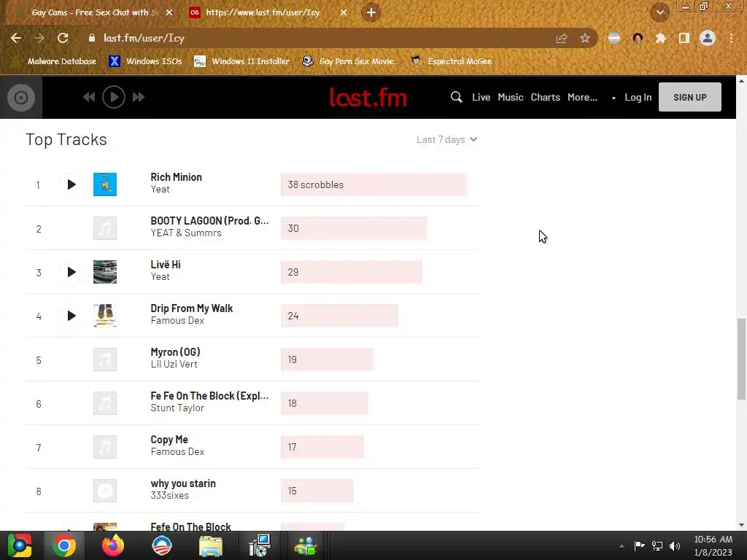Reload the page
The width and height of the screenshot is (747, 560).
click(x=63, y=38)
